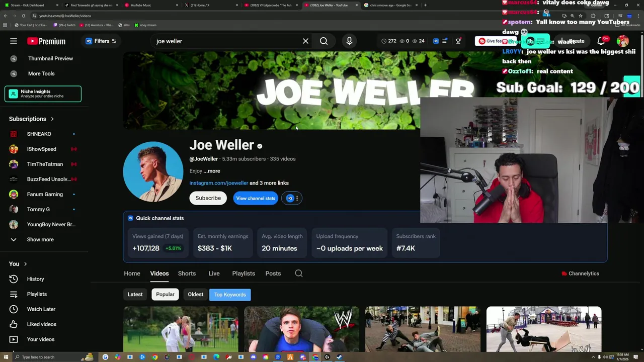Open Channelytics
The width and height of the screenshot is (644, 362).
coord(580,274)
